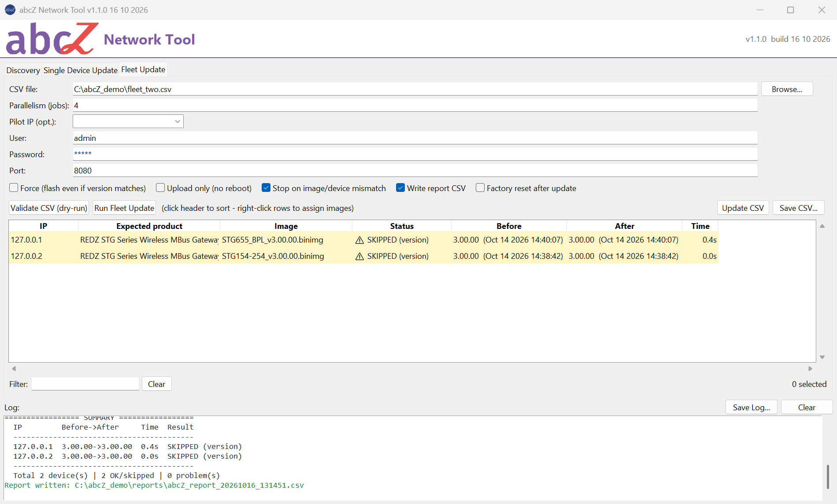Screen dimensions: 837x504
Task: Clear the log output
Action: pyautogui.click(x=807, y=407)
